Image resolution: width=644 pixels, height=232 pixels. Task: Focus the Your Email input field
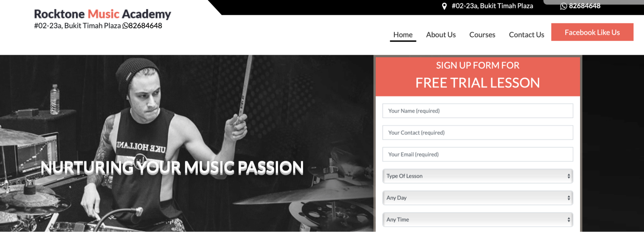(477, 154)
